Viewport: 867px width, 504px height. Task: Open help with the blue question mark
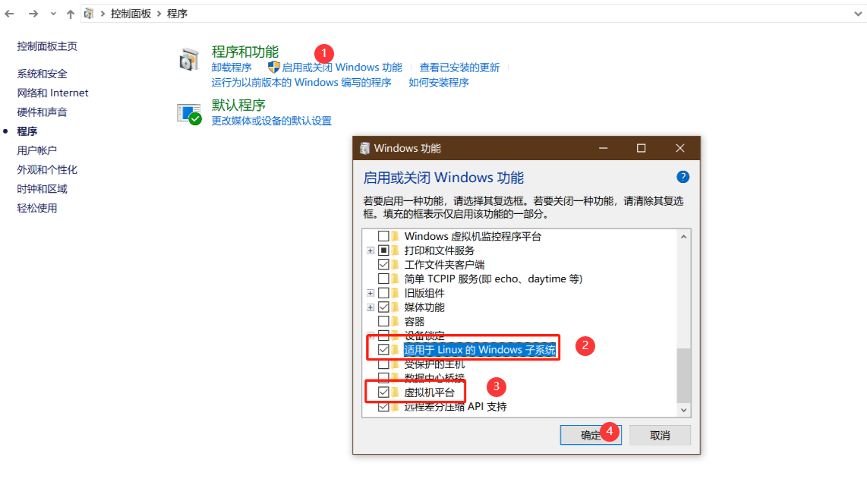pyautogui.click(x=683, y=177)
